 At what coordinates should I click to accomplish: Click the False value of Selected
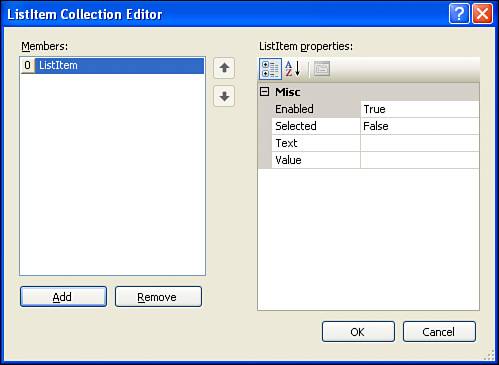tap(420, 126)
